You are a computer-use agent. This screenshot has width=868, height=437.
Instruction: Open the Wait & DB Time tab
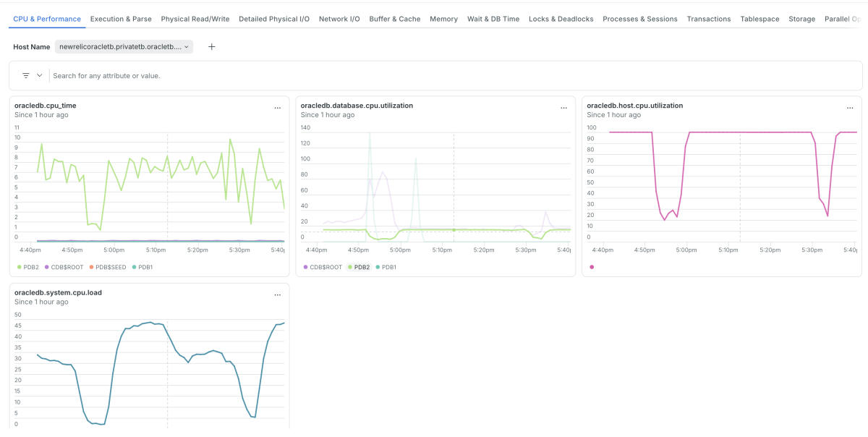tap(493, 19)
